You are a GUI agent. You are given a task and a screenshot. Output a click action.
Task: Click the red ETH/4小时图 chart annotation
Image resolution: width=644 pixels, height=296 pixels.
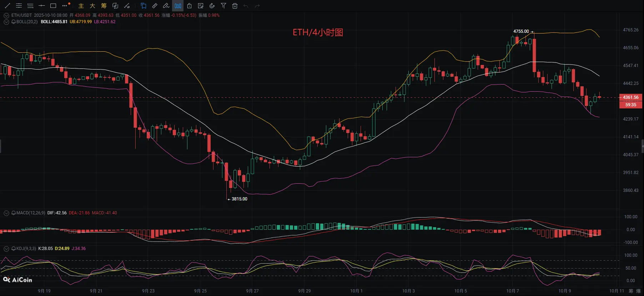click(318, 32)
